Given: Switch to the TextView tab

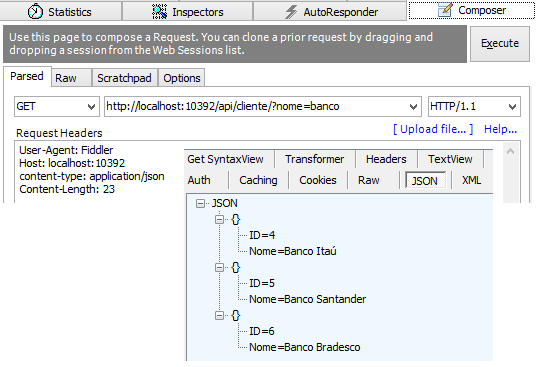Looking at the screenshot, I should pyautogui.click(x=450, y=159).
